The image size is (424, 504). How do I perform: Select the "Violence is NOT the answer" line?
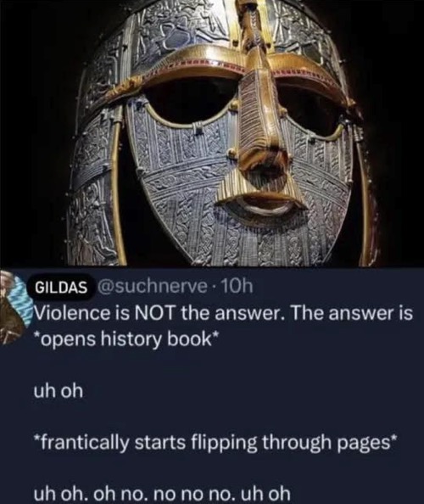223,313
